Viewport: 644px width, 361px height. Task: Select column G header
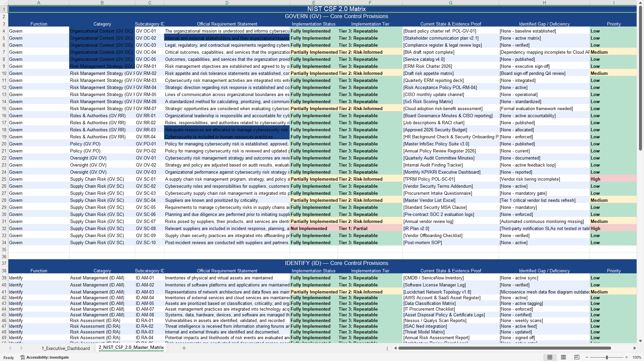click(450, 3)
